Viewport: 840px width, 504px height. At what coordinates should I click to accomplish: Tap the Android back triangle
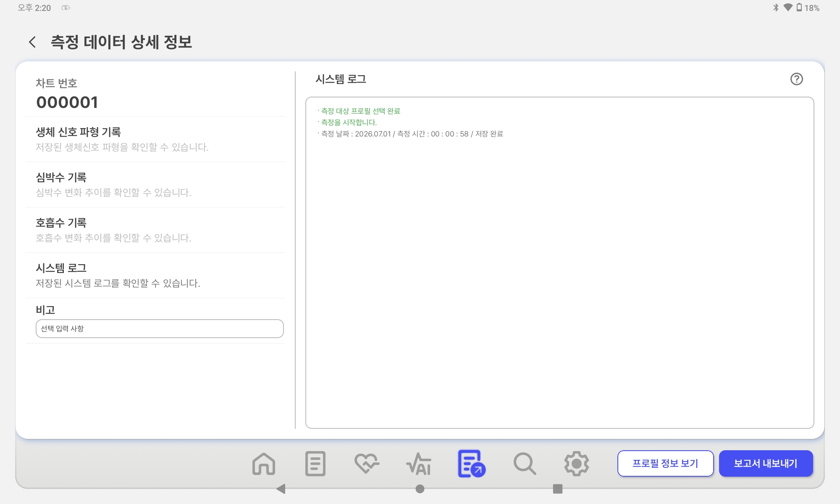[281, 489]
